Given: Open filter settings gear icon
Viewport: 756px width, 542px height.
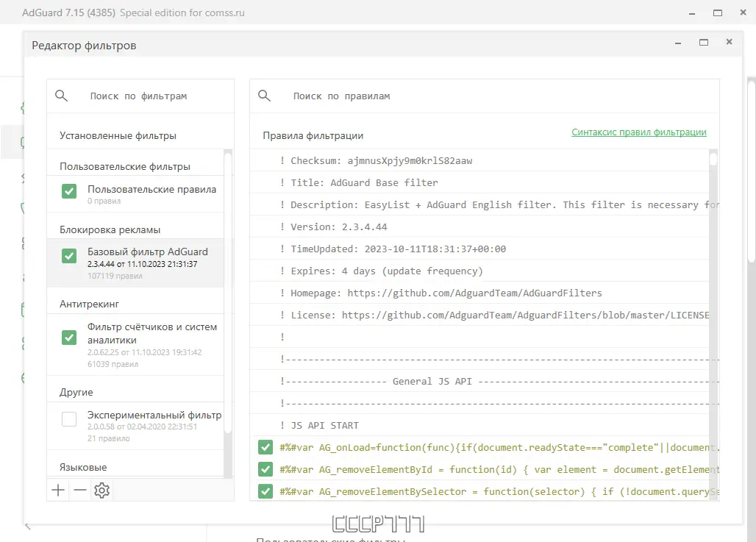Looking at the screenshot, I should coord(101,491).
